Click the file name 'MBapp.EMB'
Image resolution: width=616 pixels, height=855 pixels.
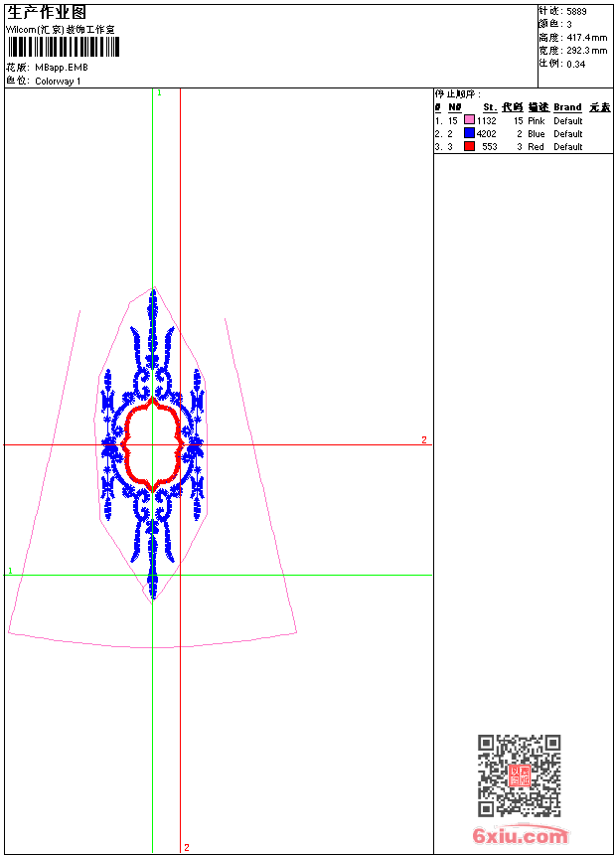pyautogui.click(x=62, y=68)
